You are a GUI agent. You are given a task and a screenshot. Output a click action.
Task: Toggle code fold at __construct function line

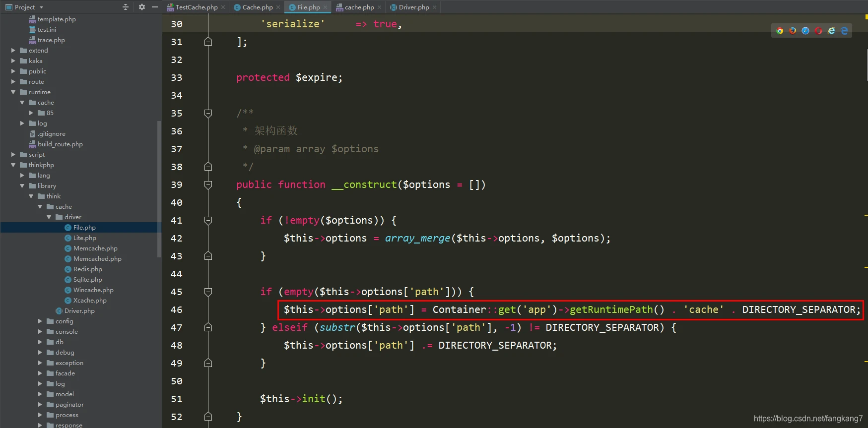[208, 184]
